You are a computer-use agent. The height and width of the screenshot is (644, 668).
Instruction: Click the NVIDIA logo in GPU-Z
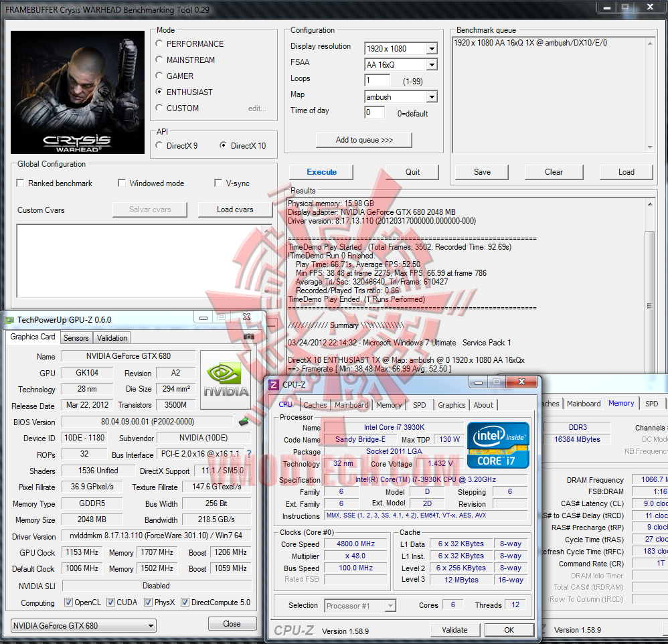226,380
